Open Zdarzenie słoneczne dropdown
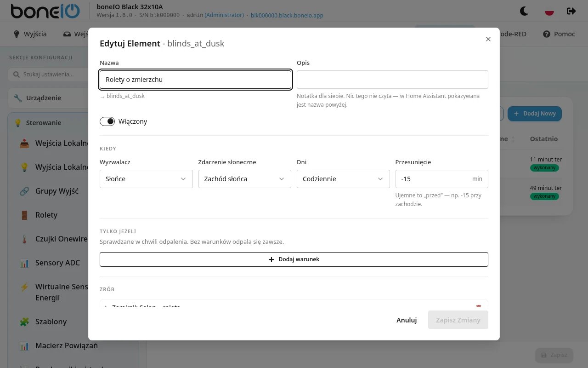 pos(244,179)
